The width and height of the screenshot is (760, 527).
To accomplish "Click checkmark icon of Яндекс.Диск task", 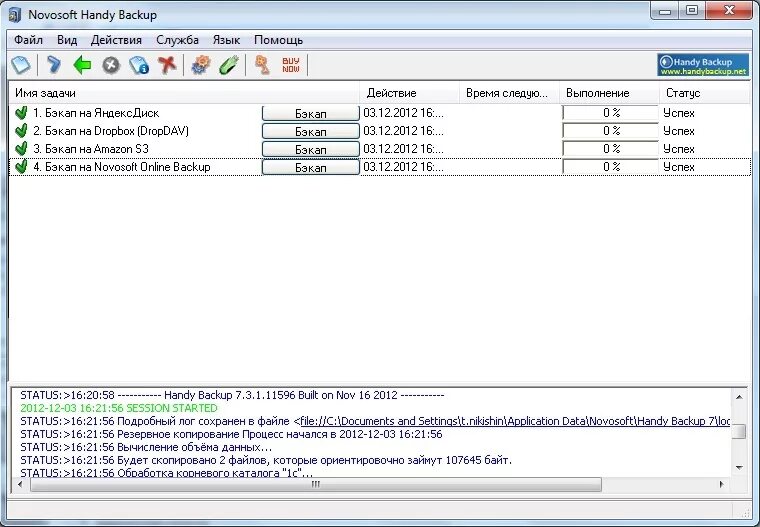I will [x=21, y=113].
